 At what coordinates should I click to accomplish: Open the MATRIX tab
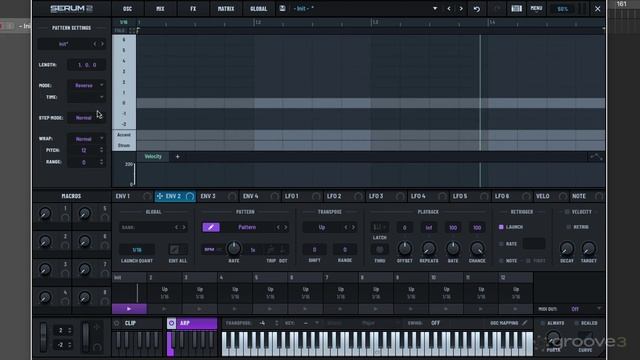pyautogui.click(x=226, y=9)
